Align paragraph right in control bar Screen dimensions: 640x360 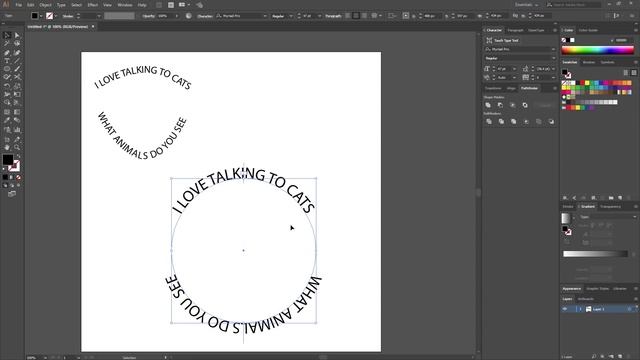[x=364, y=16]
